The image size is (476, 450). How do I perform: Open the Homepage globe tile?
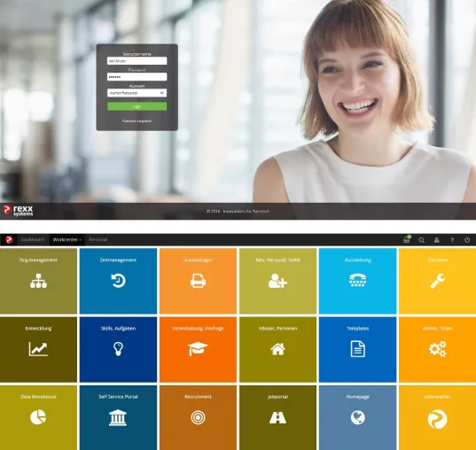(x=357, y=418)
